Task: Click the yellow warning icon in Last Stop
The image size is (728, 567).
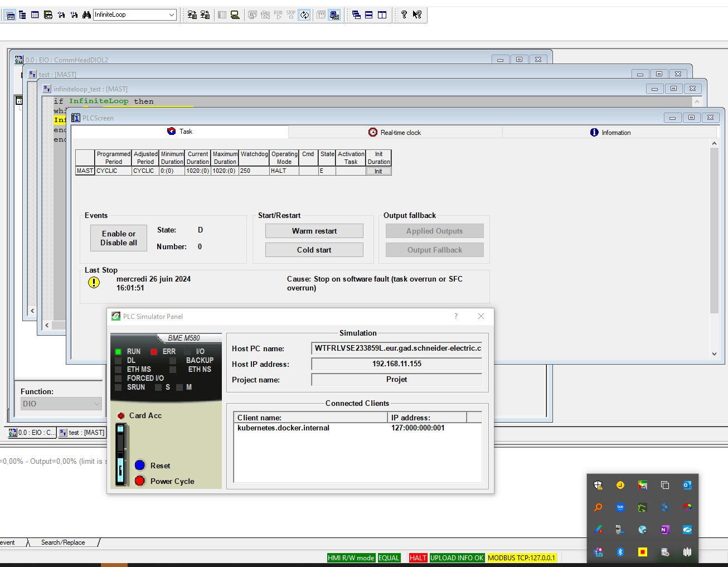Action: 94,283
